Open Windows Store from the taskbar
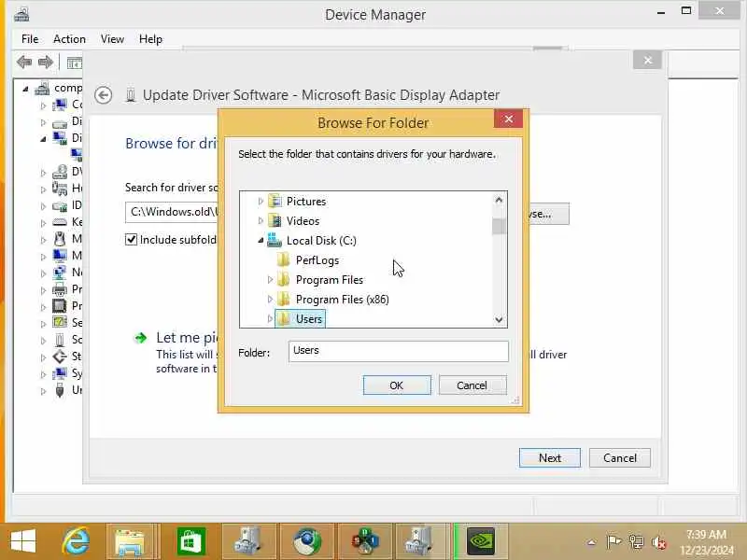This screenshot has width=747, height=560. point(191,541)
